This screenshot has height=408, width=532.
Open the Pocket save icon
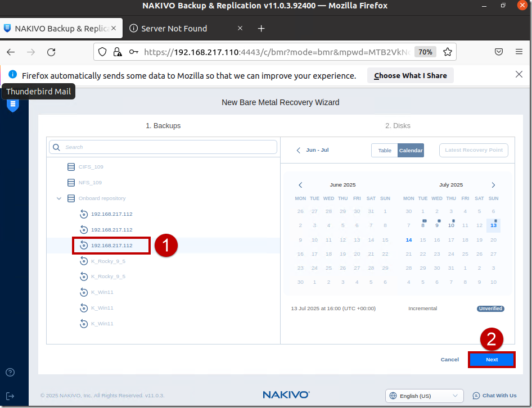pos(499,52)
